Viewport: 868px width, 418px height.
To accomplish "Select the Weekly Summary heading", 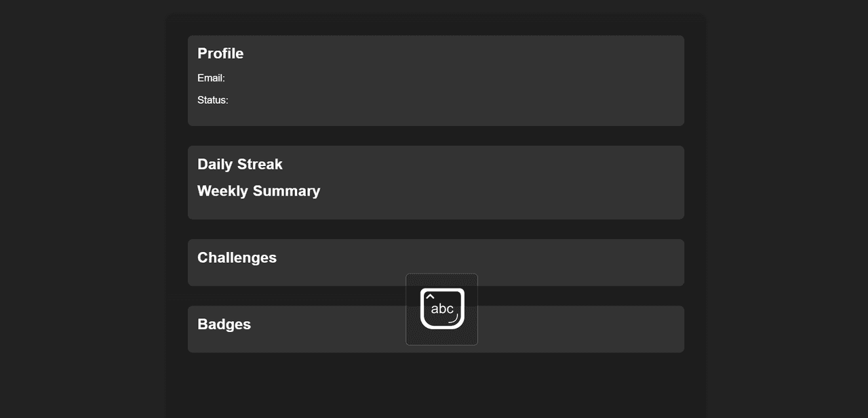I will click(258, 191).
